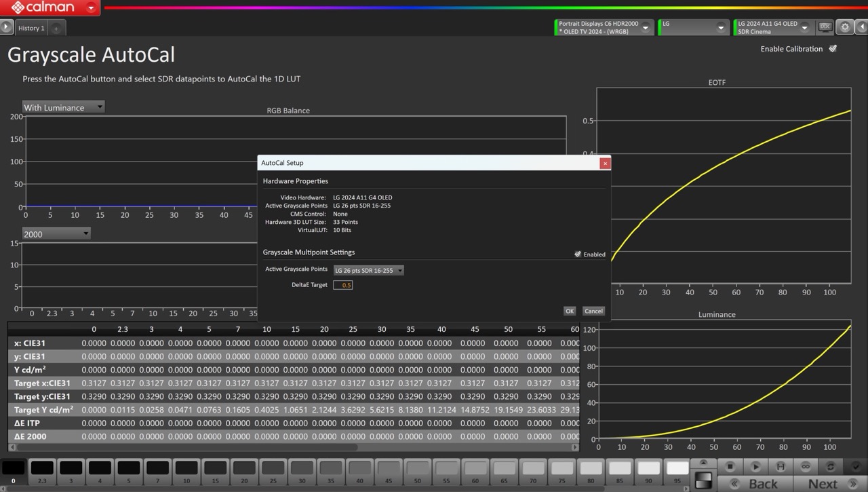Select the Target Y cd/m² row header
The width and height of the screenshot is (868, 492).
point(43,410)
